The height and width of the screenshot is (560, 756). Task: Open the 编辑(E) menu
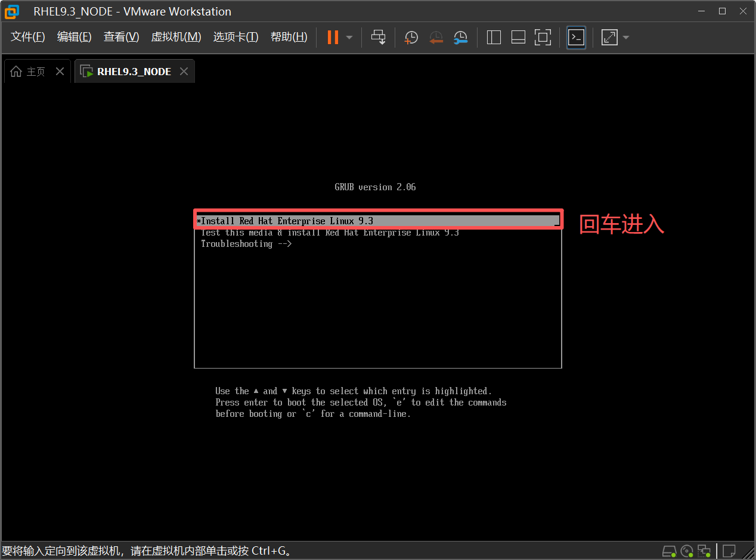[x=75, y=37]
